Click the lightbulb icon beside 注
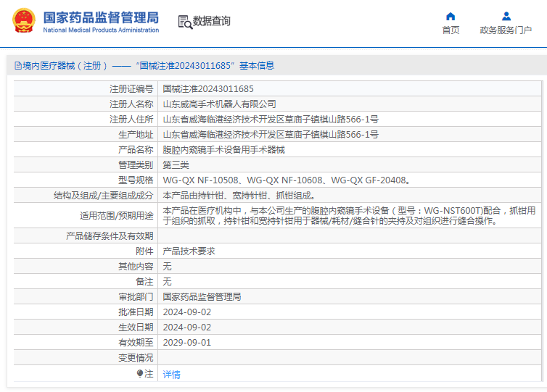The width and height of the screenshot is (547, 392). (140, 374)
